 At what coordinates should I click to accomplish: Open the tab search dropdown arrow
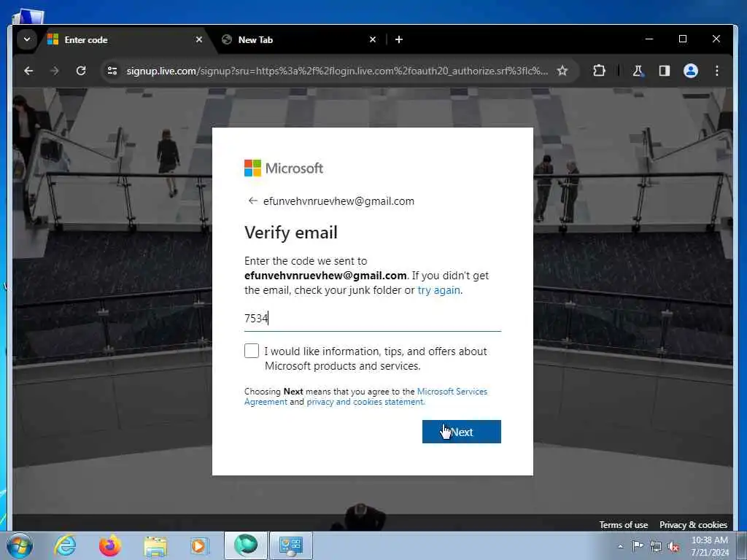[x=27, y=39]
